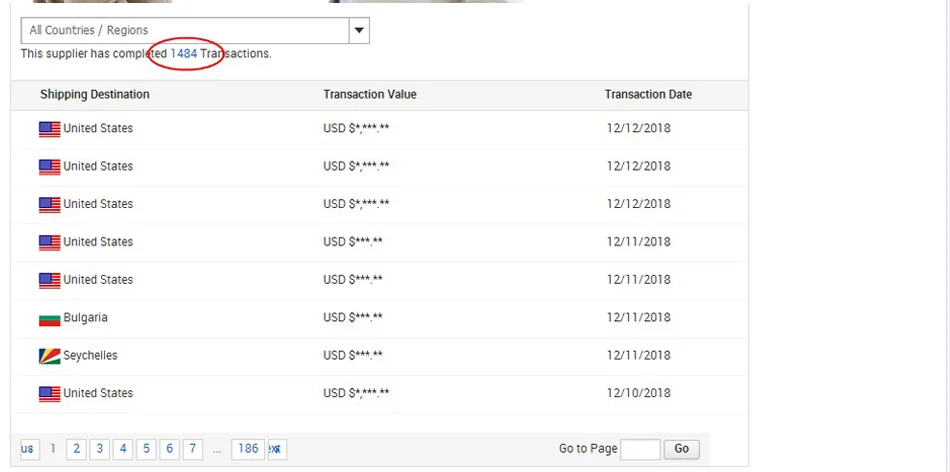The width and height of the screenshot is (950, 472).
Task: Click the US flag in the first transaction row
Action: (x=49, y=129)
